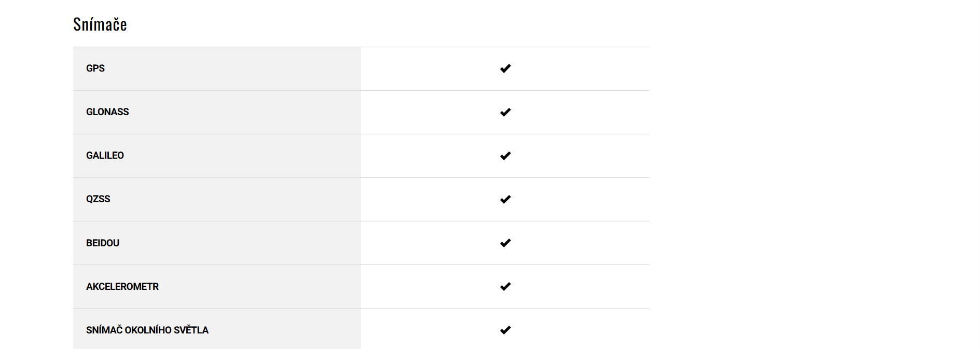Select the BEIDOU checkmark icon
The width and height of the screenshot is (980, 349).
505,243
